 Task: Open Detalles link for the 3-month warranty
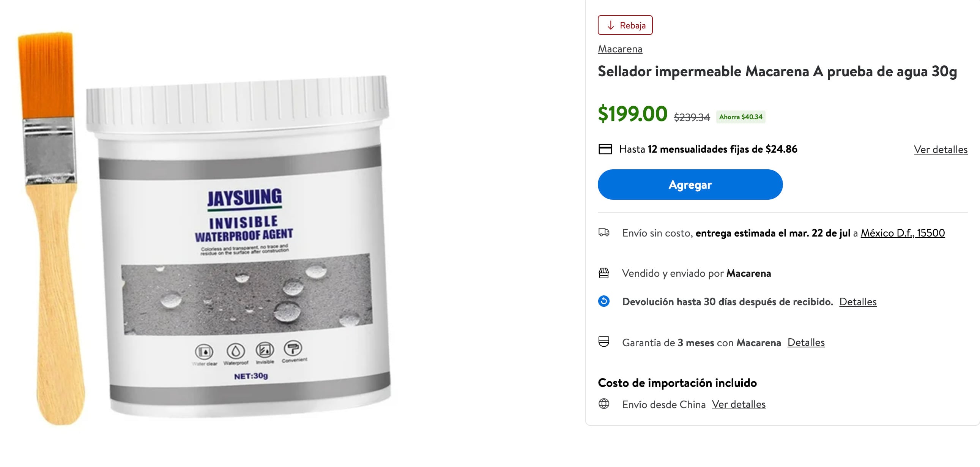coord(806,342)
